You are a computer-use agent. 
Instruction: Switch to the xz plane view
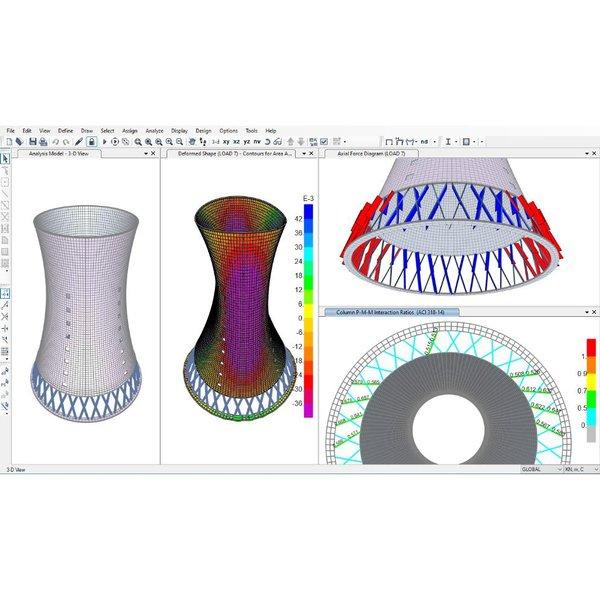click(236, 142)
